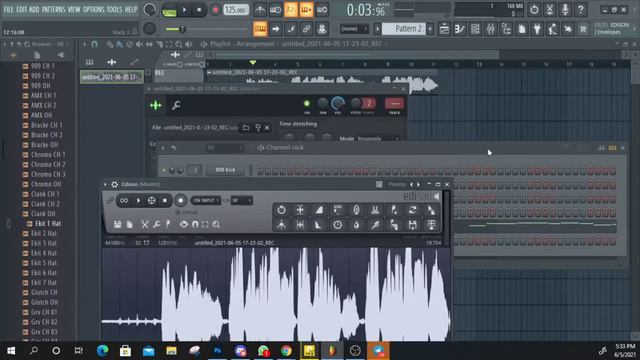Screen dimensions: 640x360
Task: Click the plus button beside Pattern 2
Action: tap(430, 29)
